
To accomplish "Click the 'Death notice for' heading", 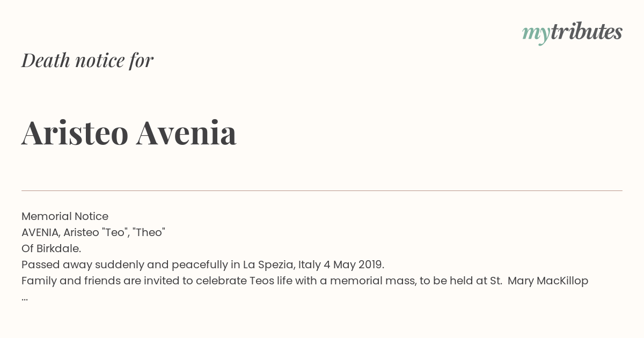I will click(87, 60).
